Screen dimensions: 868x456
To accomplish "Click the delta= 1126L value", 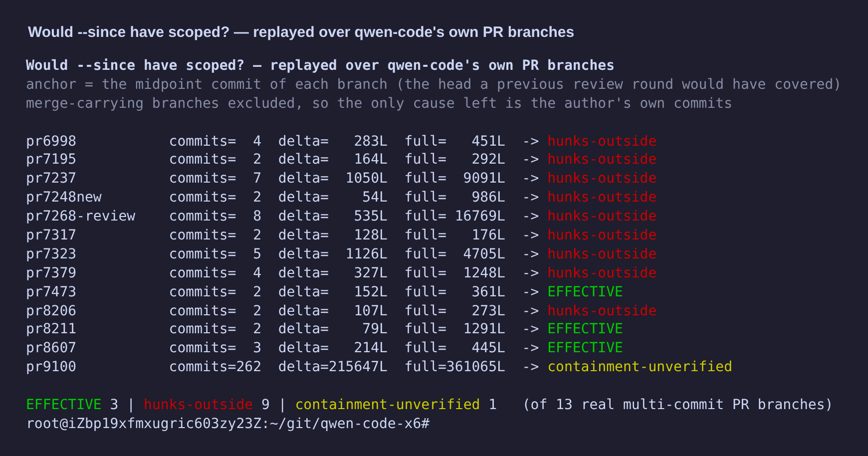I will coord(333,254).
